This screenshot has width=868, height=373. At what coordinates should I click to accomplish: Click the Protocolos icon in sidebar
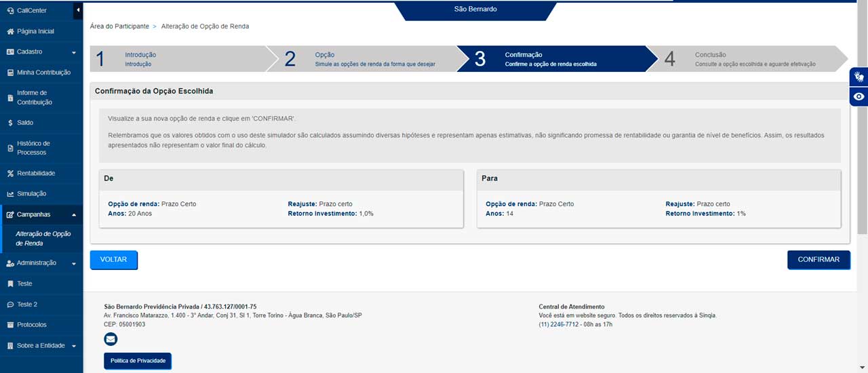(x=10, y=325)
